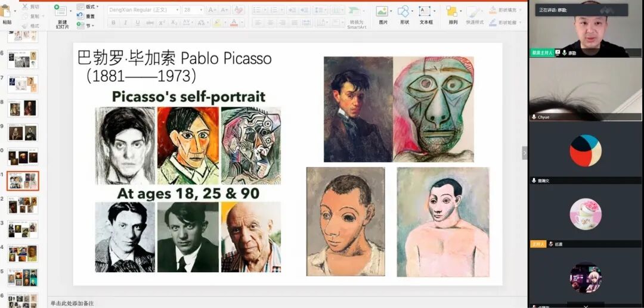The width and height of the screenshot is (644, 308).
Task: Open the Change Case (Aa) menu
Action: click(x=202, y=23)
